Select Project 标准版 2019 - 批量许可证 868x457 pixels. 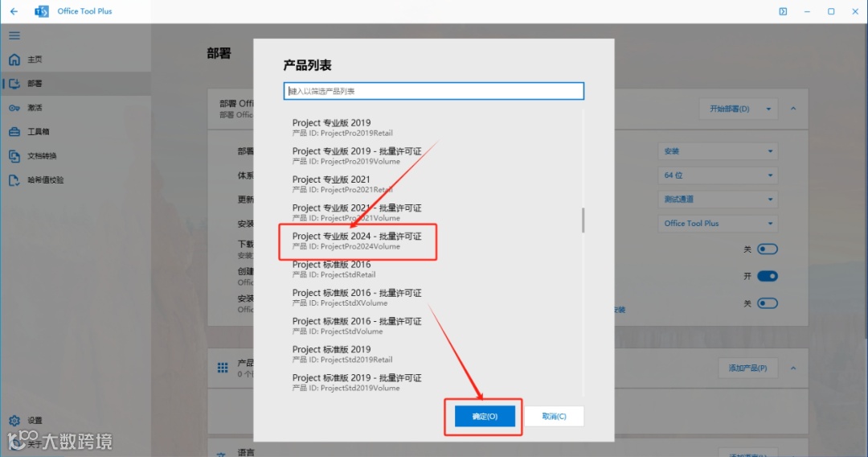(435, 382)
